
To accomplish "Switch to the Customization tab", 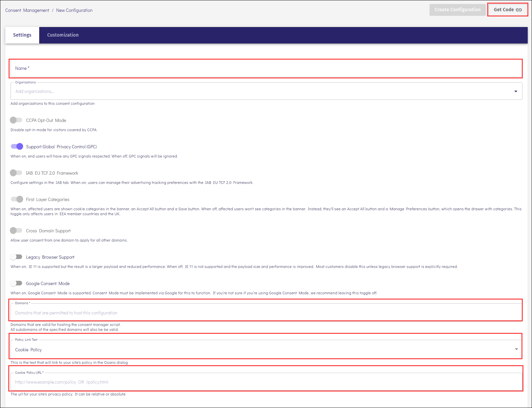I will pyautogui.click(x=63, y=35).
